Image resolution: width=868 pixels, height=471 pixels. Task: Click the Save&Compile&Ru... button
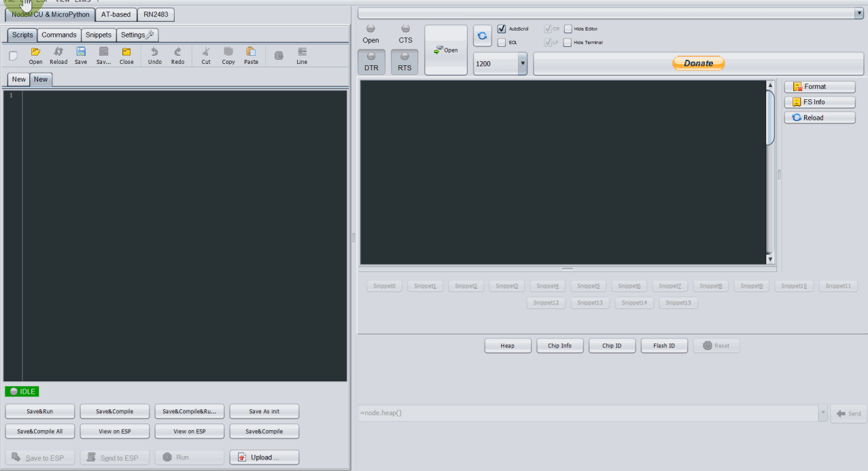pyautogui.click(x=190, y=411)
